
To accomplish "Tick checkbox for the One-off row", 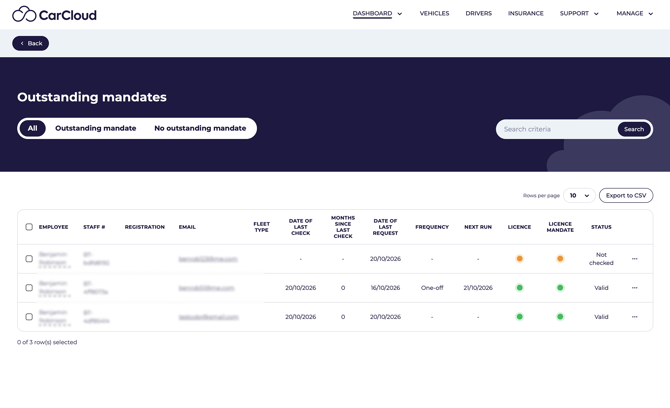I will point(29,288).
